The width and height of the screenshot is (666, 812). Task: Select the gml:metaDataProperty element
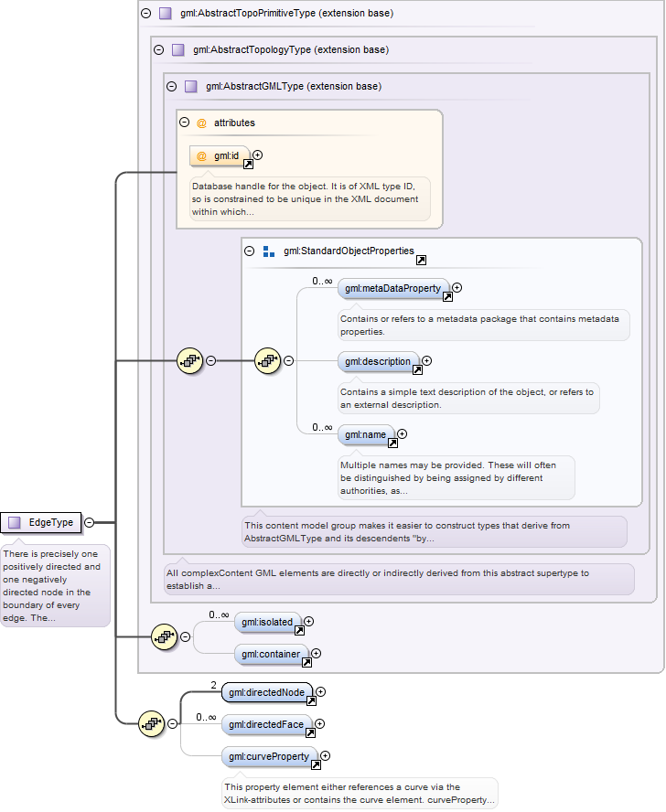[x=393, y=288]
